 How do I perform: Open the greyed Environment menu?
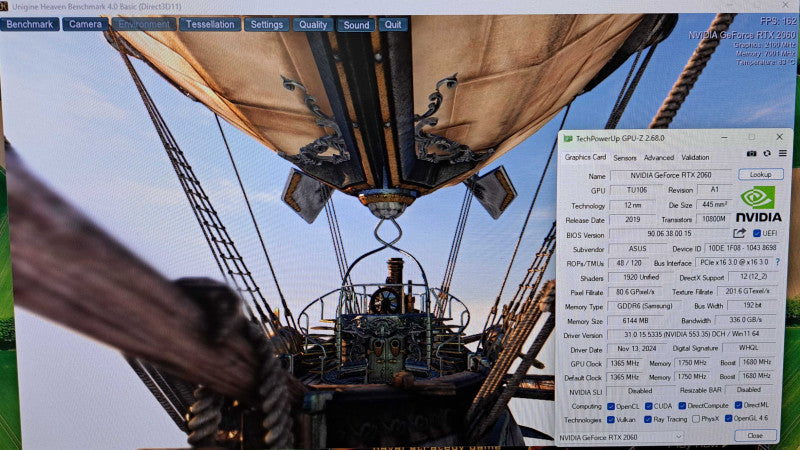pyautogui.click(x=144, y=24)
